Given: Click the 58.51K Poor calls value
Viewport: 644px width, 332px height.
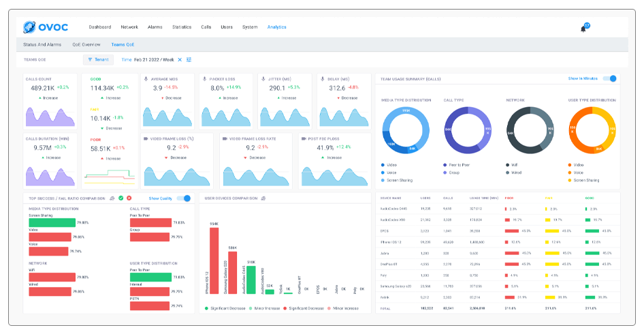Looking at the screenshot, I should pos(101,149).
